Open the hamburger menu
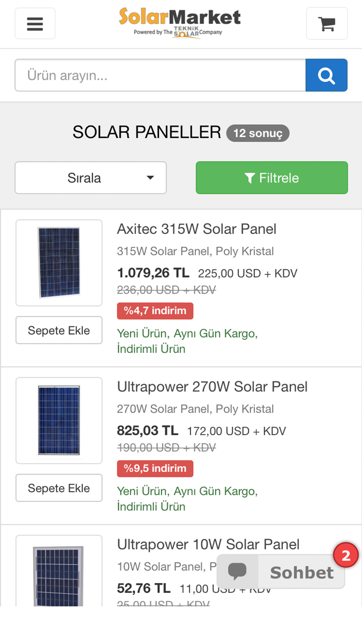This screenshot has height=644, width=362. click(35, 24)
